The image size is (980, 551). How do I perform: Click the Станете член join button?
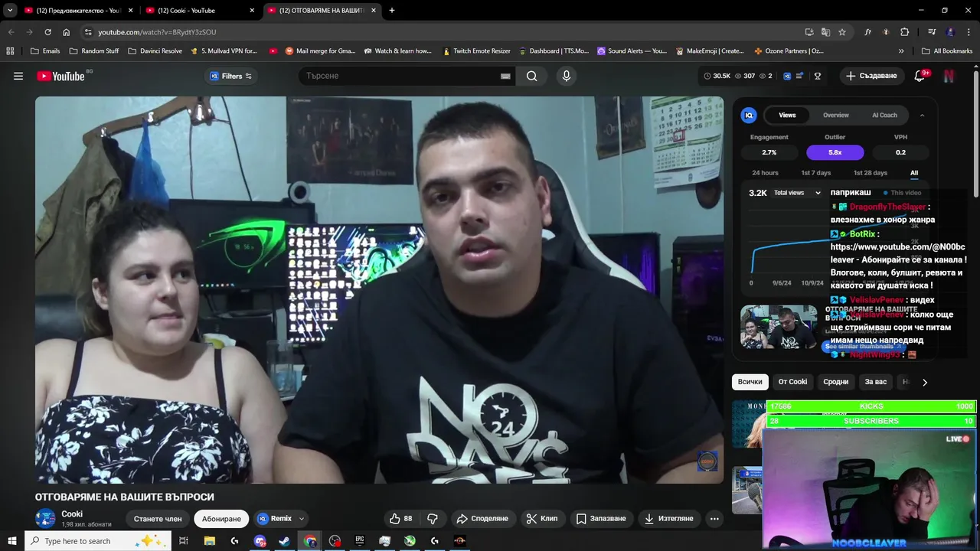coord(158,519)
